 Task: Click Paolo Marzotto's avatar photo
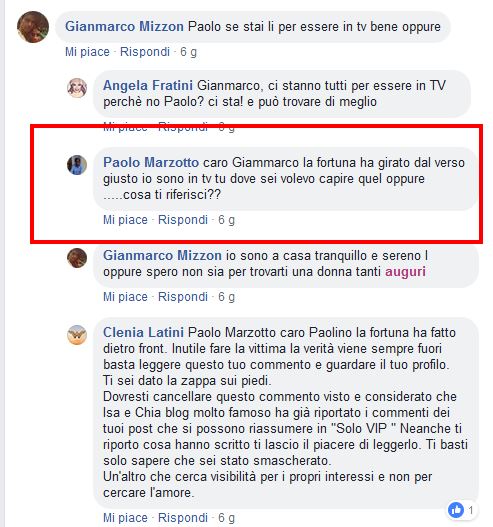coord(77,165)
